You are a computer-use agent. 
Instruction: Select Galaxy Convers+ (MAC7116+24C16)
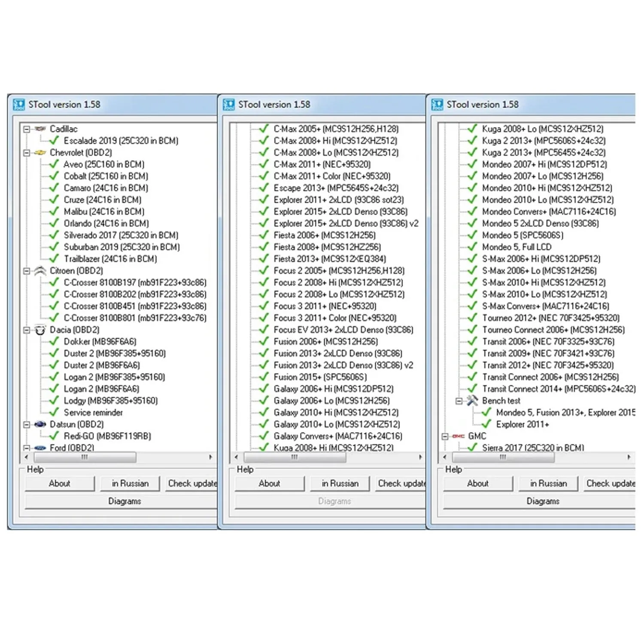click(338, 436)
